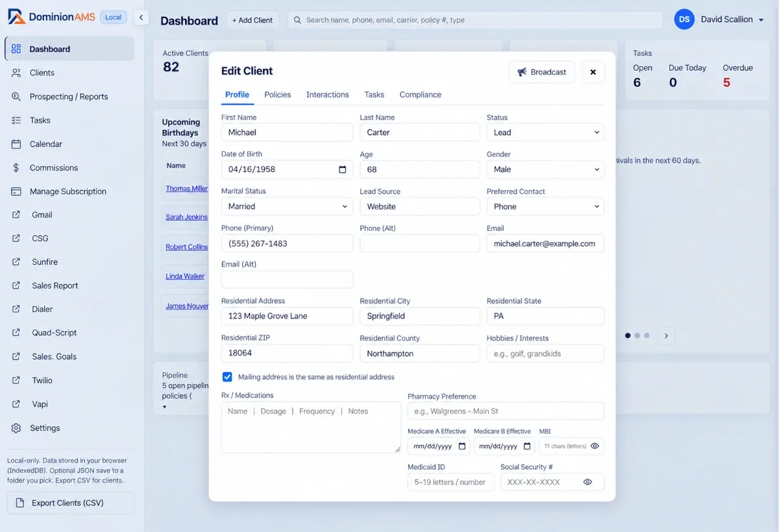Select the first carousel dot
Viewport: 779px width, 532px height.
pos(628,335)
